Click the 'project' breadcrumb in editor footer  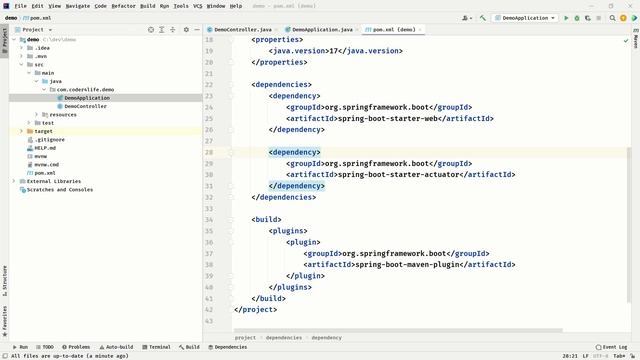245,338
